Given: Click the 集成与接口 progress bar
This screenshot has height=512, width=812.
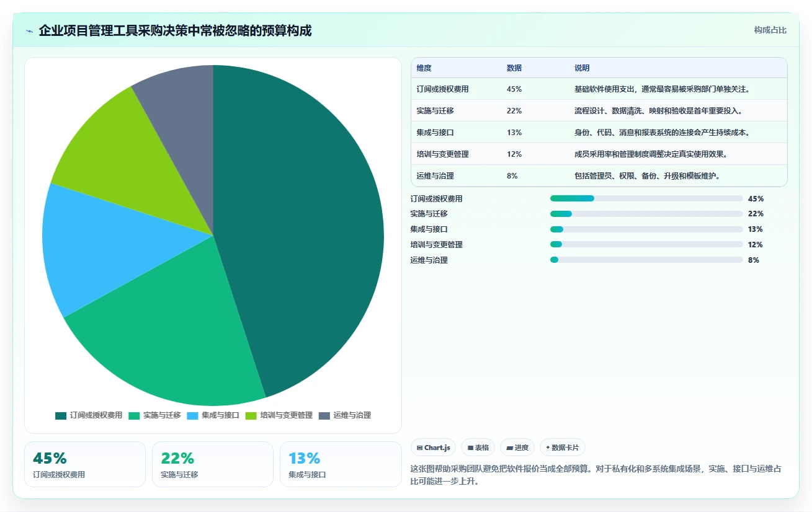Looking at the screenshot, I should 646,229.
